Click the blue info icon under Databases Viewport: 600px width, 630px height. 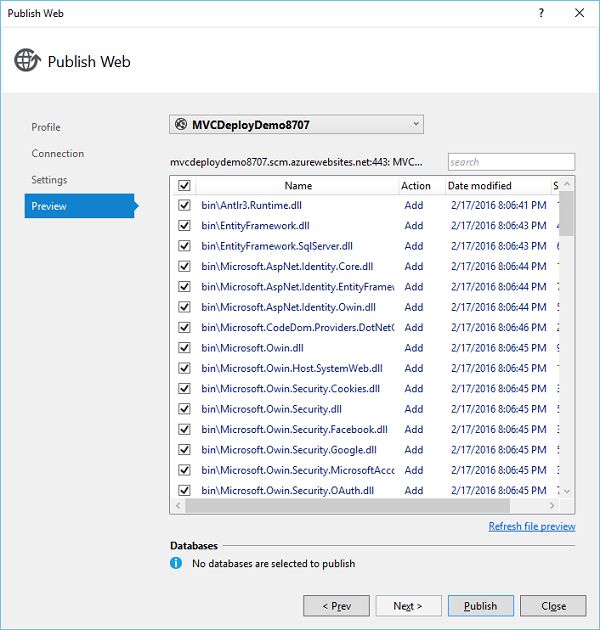pyautogui.click(x=176, y=563)
